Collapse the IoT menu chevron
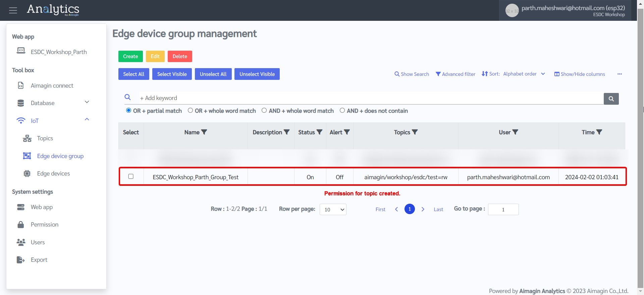 click(87, 119)
